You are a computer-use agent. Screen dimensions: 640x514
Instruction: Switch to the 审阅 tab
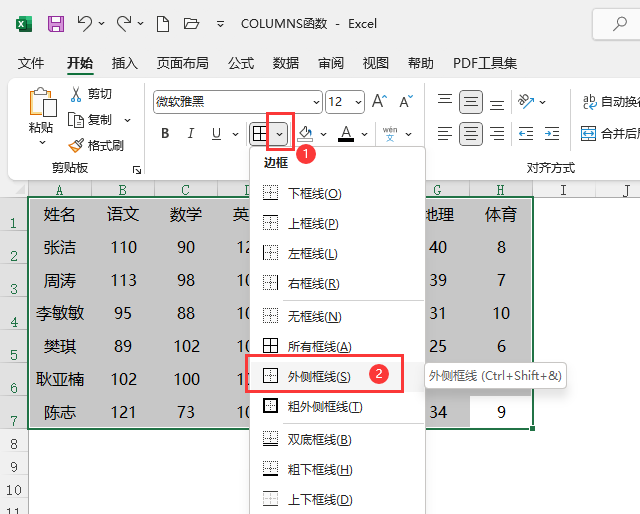331,63
